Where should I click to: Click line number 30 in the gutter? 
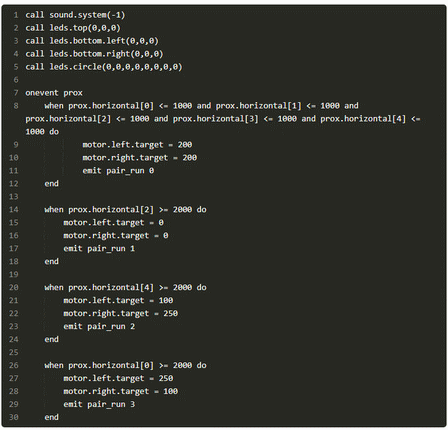click(14, 417)
